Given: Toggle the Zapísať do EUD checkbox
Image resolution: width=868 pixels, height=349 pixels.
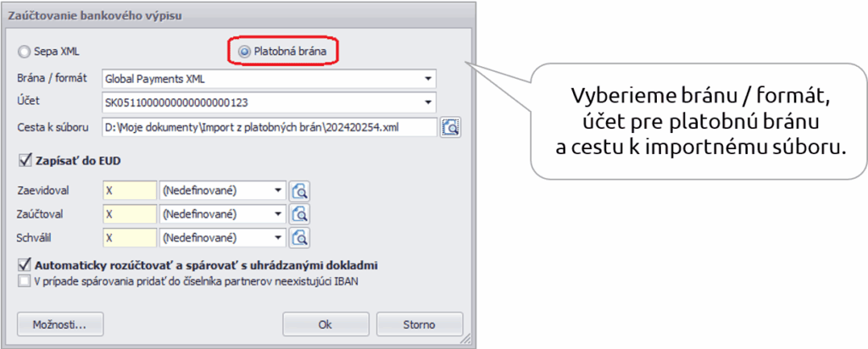Looking at the screenshot, I should pos(23,158).
